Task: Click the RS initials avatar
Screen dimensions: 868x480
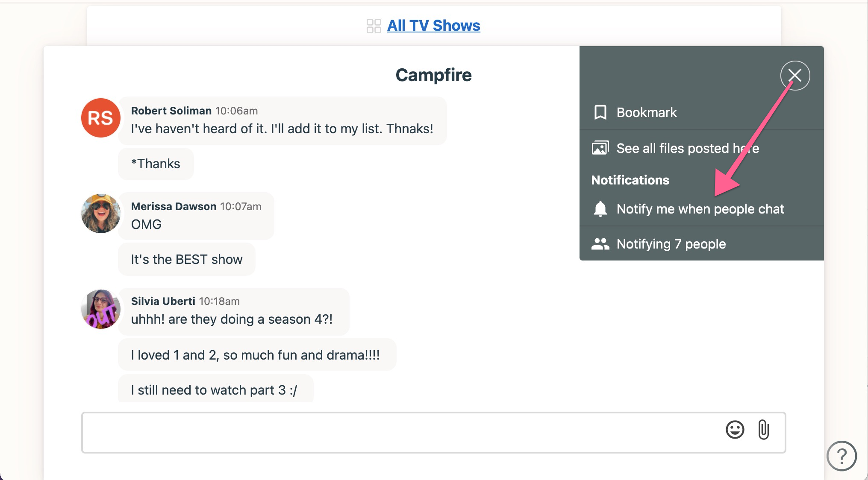Action: pos(100,118)
